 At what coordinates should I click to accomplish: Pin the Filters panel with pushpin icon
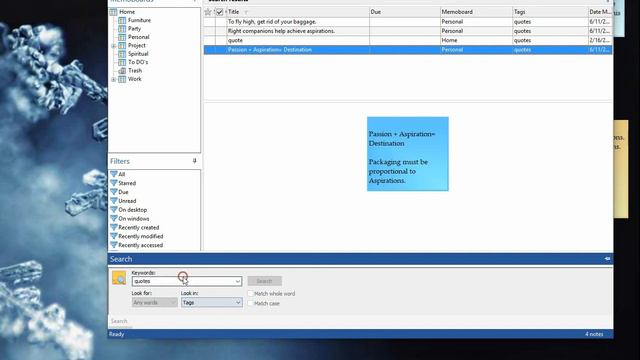point(194,161)
